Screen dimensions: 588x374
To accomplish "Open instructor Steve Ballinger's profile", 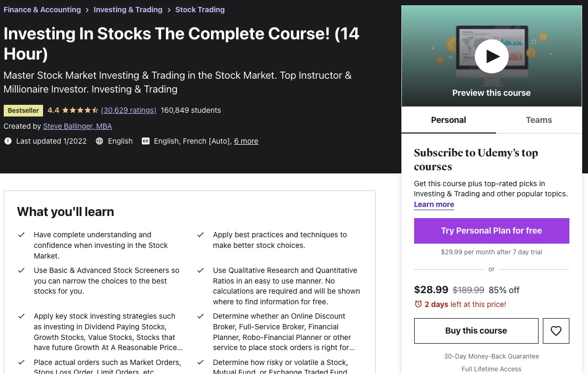I will coord(77,126).
